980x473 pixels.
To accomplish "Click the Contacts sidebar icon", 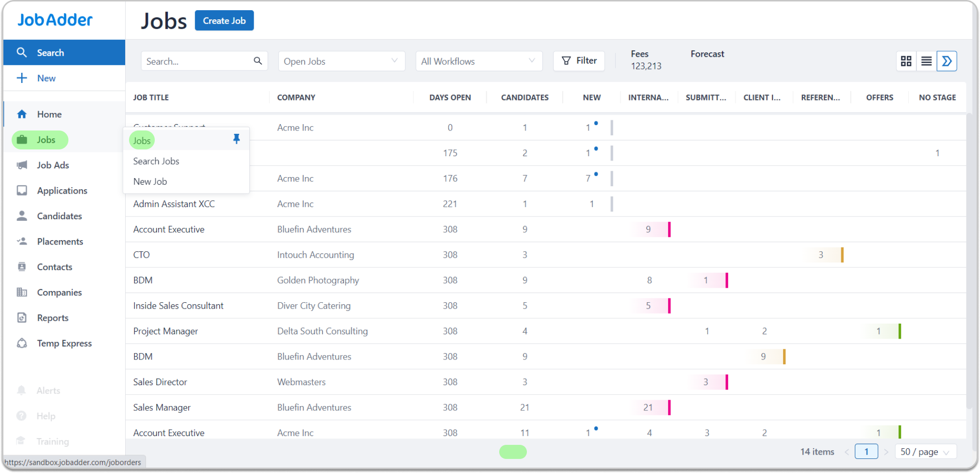I will click(22, 267).
